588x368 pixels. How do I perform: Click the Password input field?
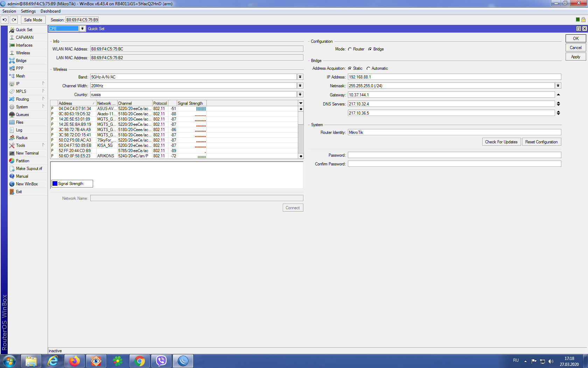click(454, 155)
